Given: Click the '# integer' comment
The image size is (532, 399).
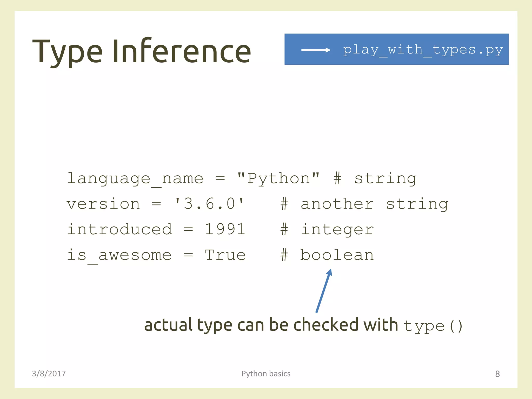Looking at the screenshot, I should click(327, 229).
